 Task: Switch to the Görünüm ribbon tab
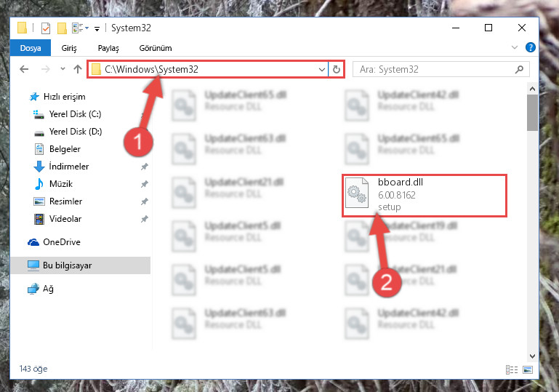click(x=156, y=48)
